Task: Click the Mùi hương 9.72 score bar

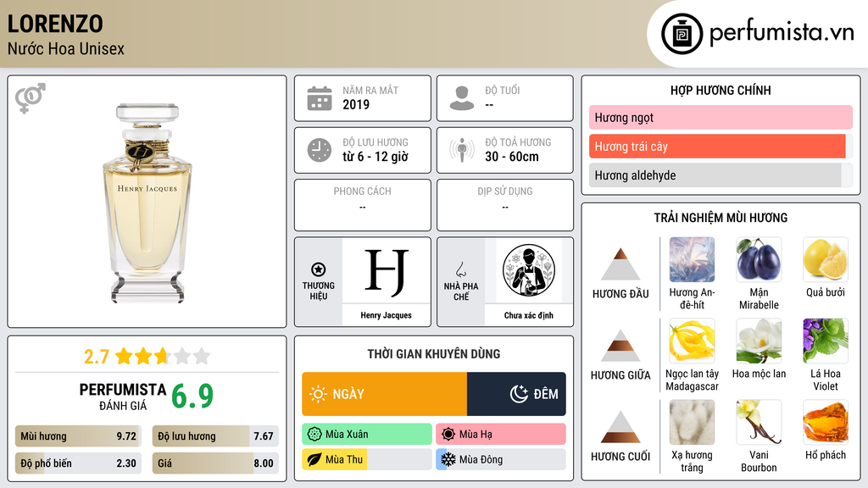Action: [x=78, y=436]
